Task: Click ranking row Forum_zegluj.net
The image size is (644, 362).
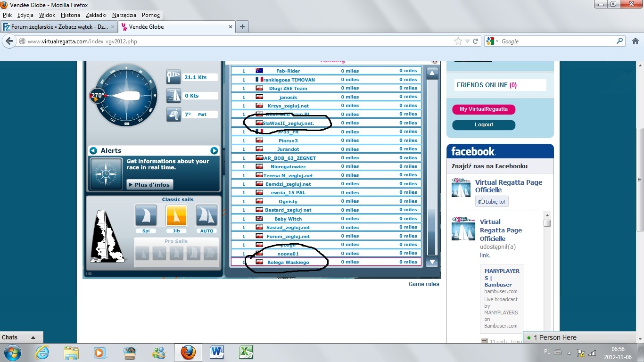Action: click(x=326, y=236)
